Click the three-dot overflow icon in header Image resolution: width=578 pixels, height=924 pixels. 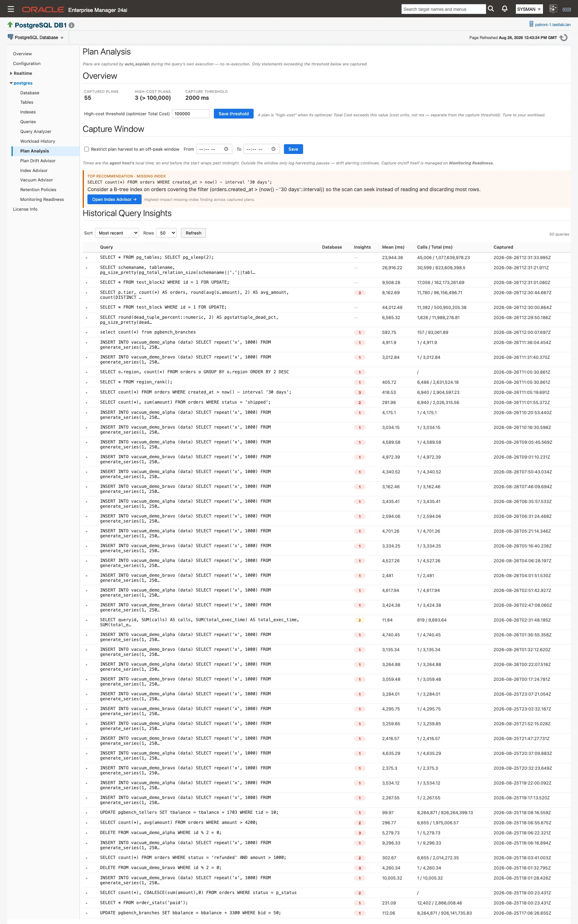click(x=567, y=9)
